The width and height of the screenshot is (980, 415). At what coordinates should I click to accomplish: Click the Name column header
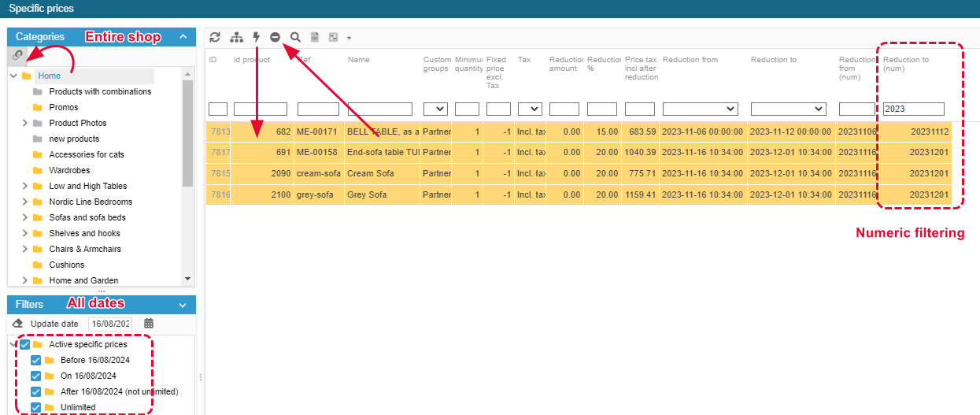(x=359, y=60)
